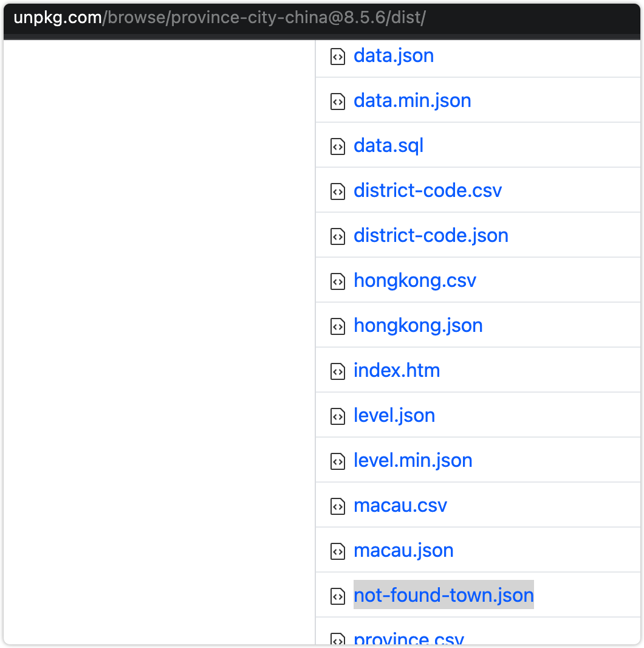
Task: Click the file icon next to index.htm
Action: point(338,371)
